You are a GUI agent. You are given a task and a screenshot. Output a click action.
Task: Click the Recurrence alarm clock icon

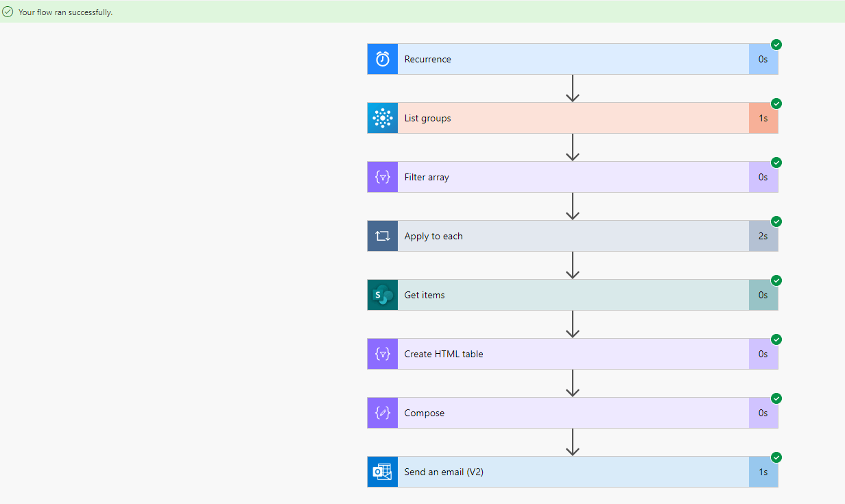(x=383, y=59)
